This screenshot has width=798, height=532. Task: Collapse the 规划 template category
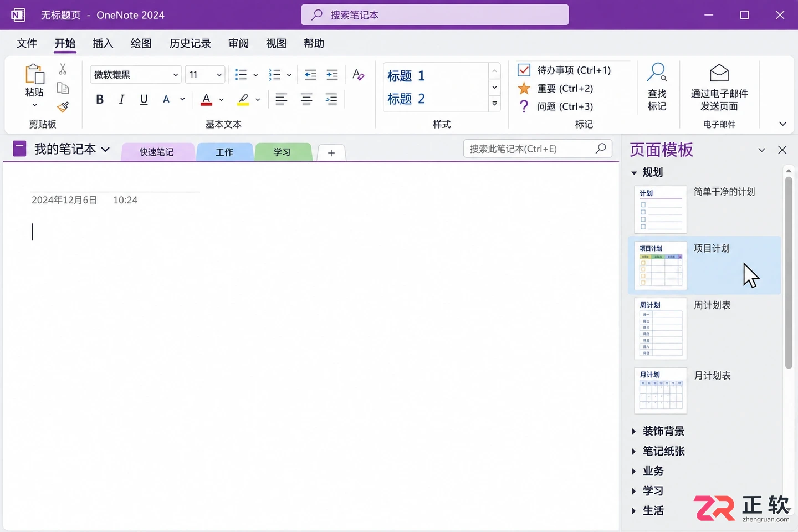pos(634,173)
